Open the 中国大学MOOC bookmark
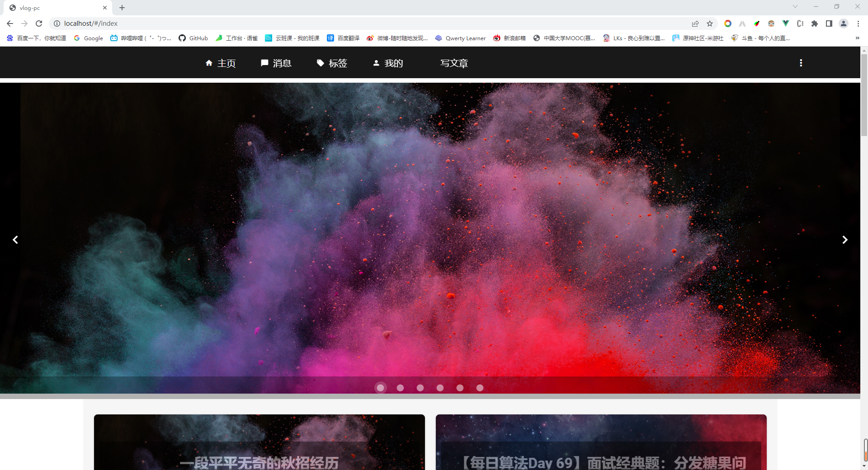The height and width of the screenshot is (470, 868). point(564,38)
